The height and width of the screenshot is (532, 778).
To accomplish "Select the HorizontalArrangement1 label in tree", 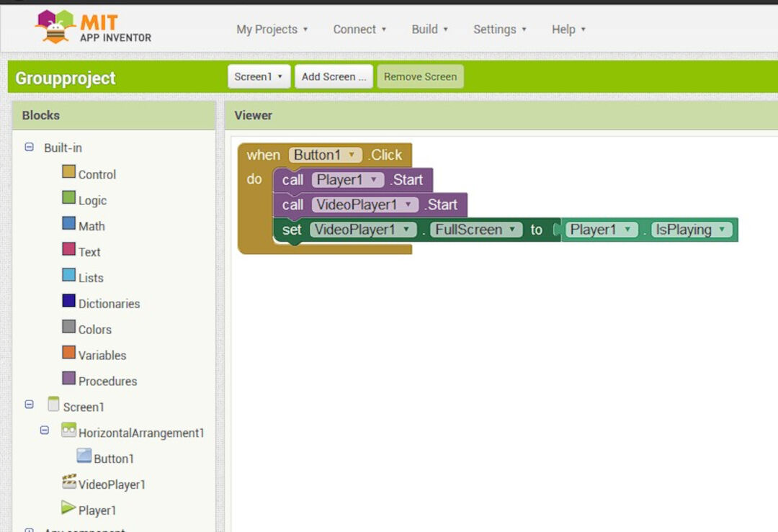I will [x=141, y=433].
